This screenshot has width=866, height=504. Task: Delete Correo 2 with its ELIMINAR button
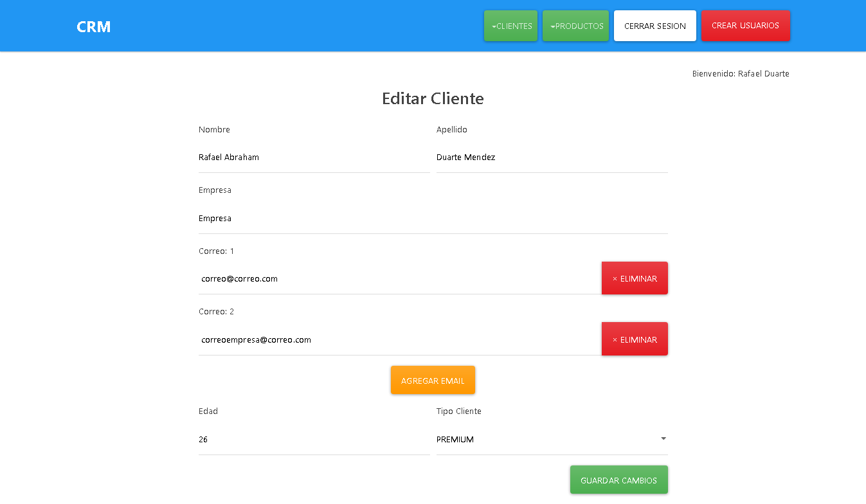pyautogui.click(x=635, y=339)
